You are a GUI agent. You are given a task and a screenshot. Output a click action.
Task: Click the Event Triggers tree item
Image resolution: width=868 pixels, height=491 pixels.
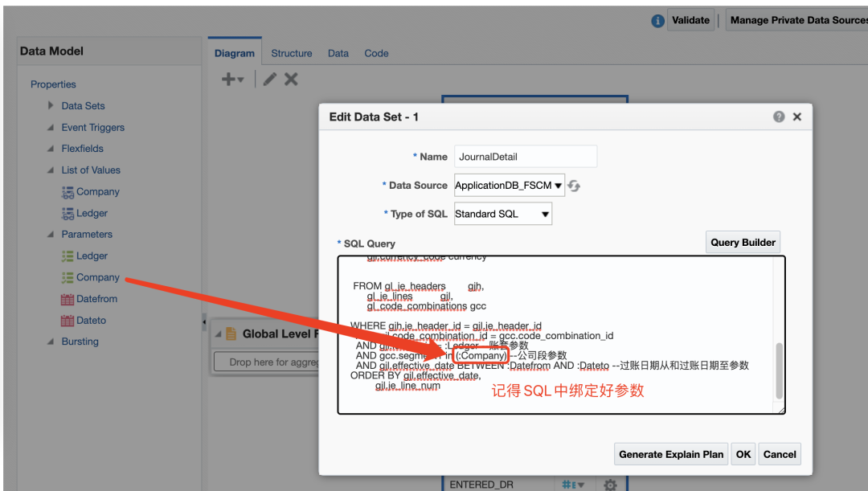tap(93, 127)
